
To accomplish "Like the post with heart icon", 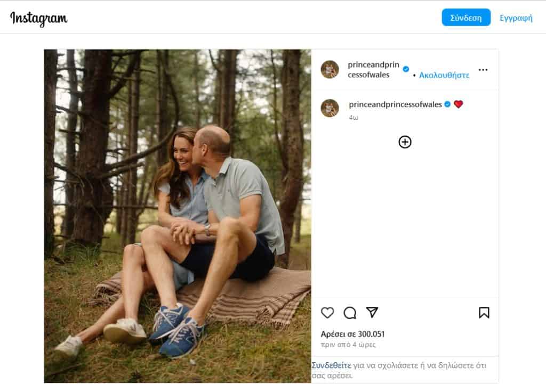I will pyautogui.click(x=327, y=313).
